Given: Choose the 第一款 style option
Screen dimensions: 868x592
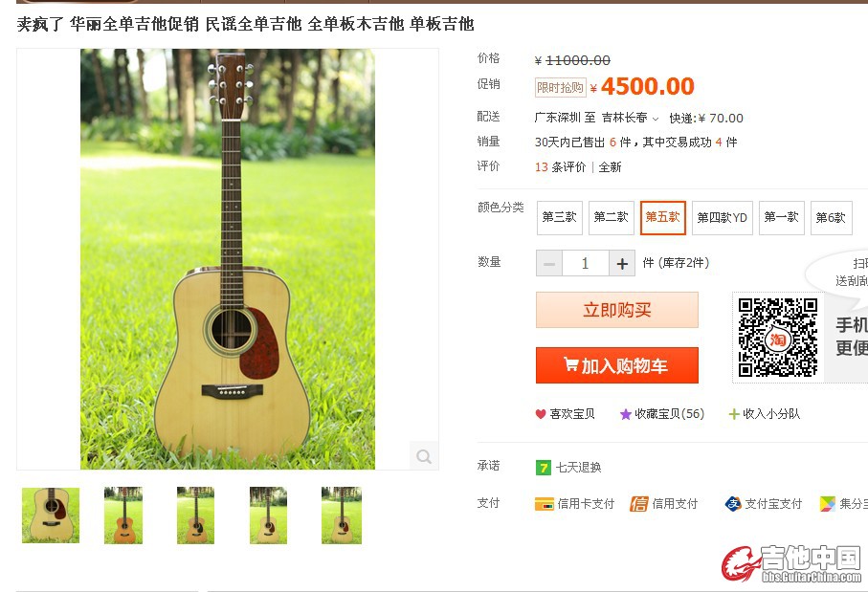Looking at the screenshot, I should 781,217.
